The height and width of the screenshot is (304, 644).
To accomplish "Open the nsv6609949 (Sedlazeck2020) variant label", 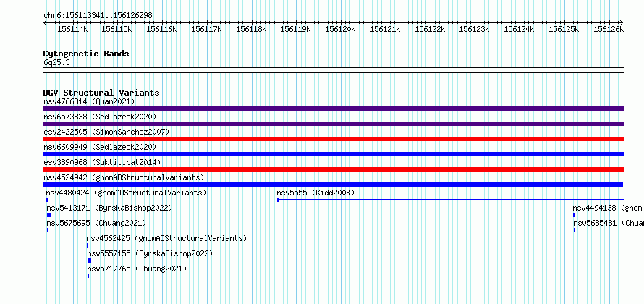I will 100,147.
